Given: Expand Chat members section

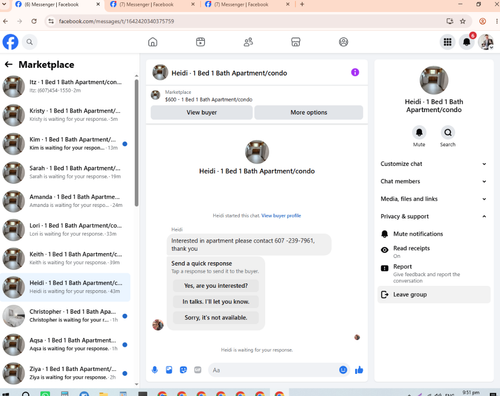Looking at the screenshot, I should (434, 181).
